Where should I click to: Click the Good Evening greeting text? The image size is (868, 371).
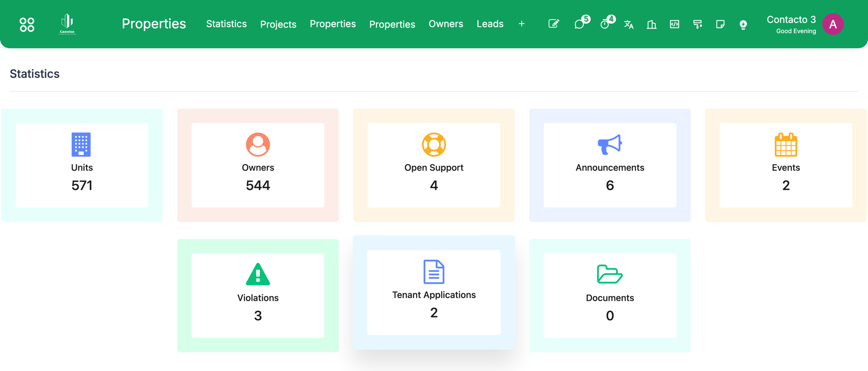click(x=796, y=31)
